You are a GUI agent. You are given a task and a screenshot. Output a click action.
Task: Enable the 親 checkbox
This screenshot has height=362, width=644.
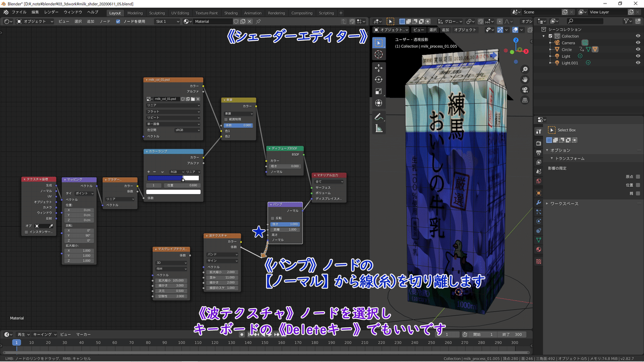[x=638, y=193]
